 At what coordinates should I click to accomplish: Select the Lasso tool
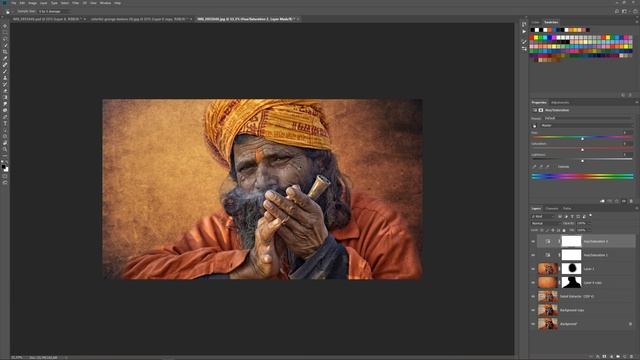(x=5, y=39)
